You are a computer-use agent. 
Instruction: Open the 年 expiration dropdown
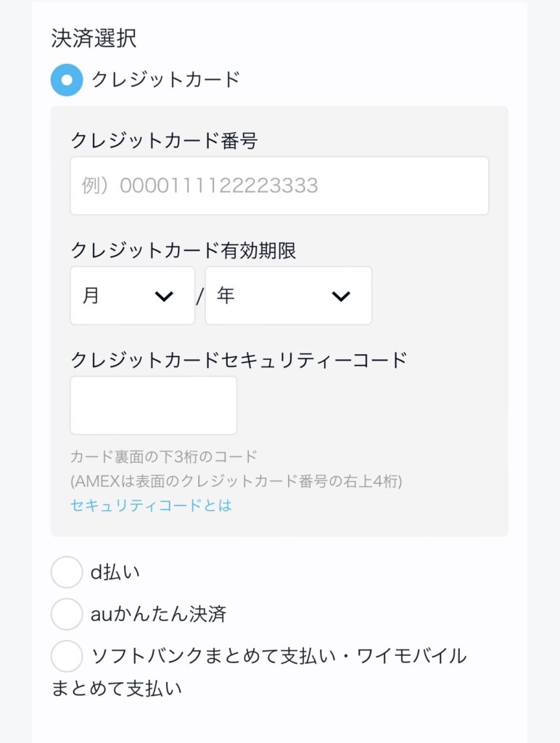point(288,296)
